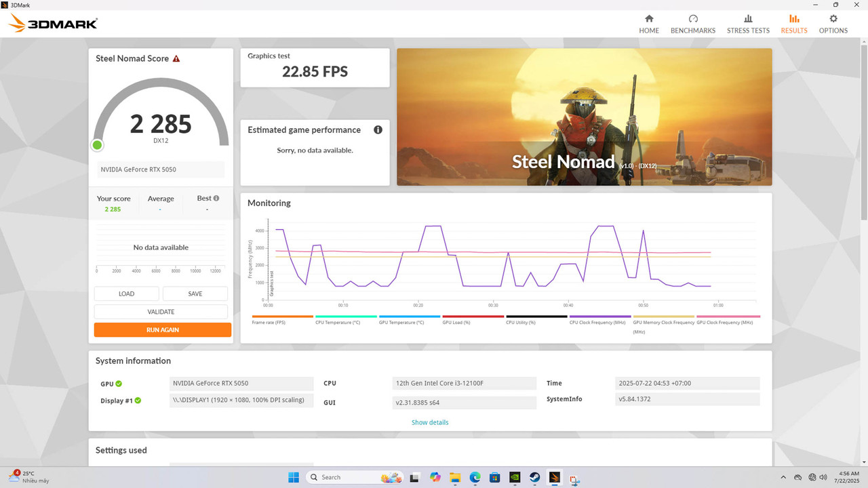Screen dimensions: 868x488
Task: Open Snipping Tool from the taskbar
Action: tap(574, 478)
